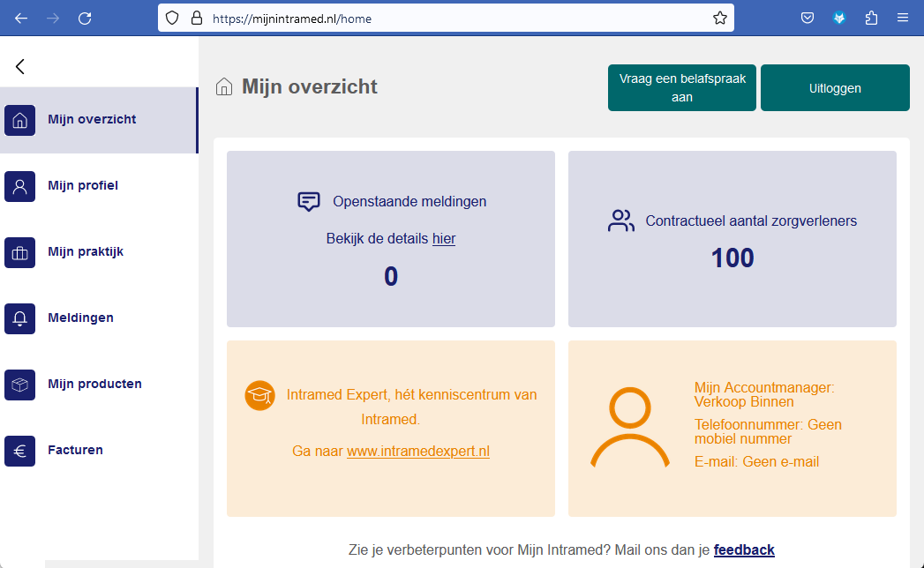Click the house icon in page heading
The width and height of the screenshot is (924, 568).
click(x=224, y=86)
